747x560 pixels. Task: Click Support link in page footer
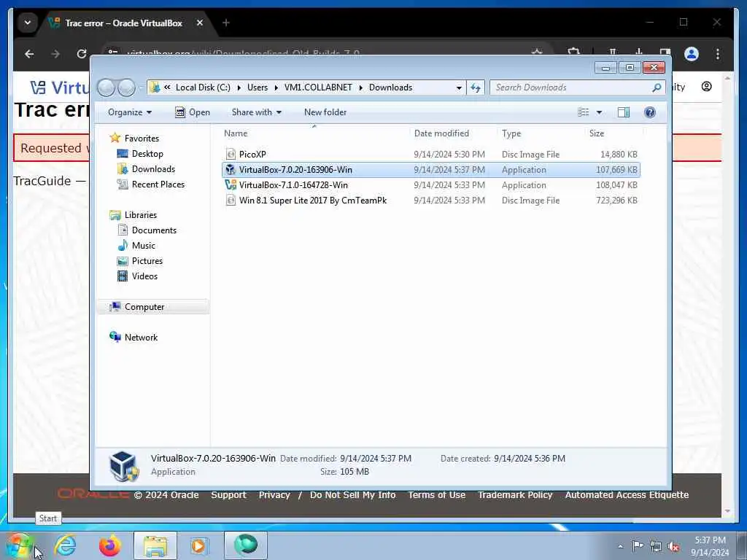[x=228, y=495]
